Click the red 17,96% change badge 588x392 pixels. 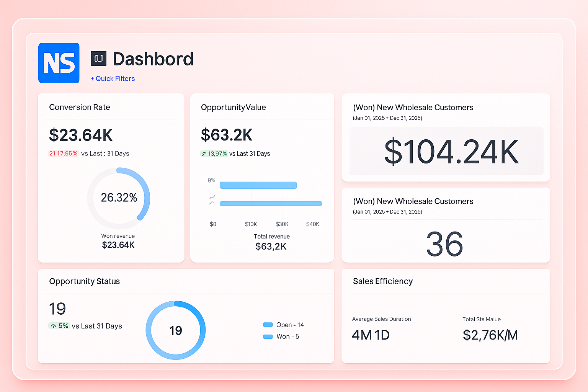click(x=63, y=154)
